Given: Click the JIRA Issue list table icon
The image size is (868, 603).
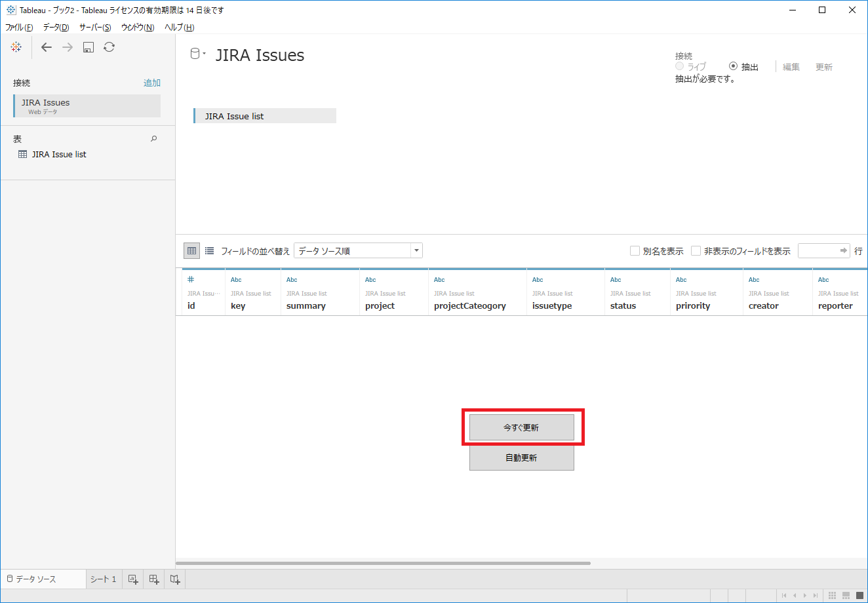Looking at the screenshot, I should tap(23, 155).
